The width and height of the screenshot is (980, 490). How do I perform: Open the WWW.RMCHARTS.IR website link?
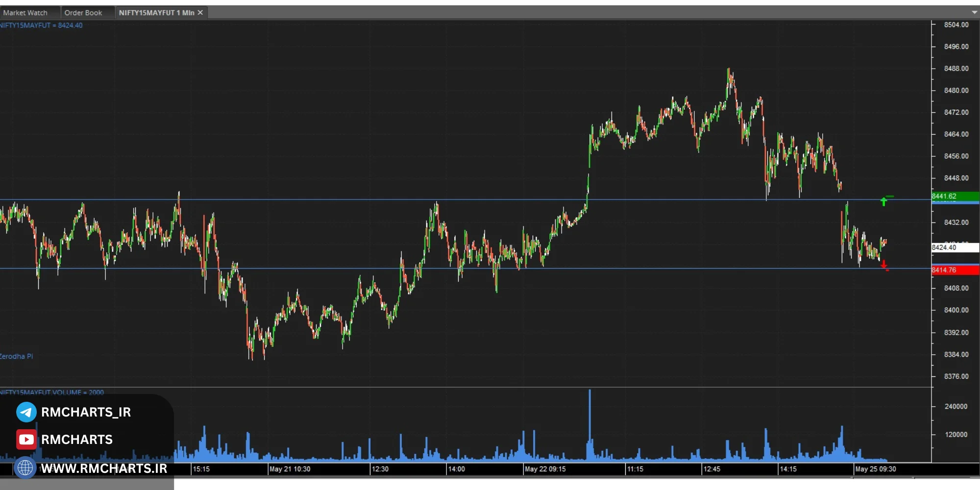(x=104, y=468)
